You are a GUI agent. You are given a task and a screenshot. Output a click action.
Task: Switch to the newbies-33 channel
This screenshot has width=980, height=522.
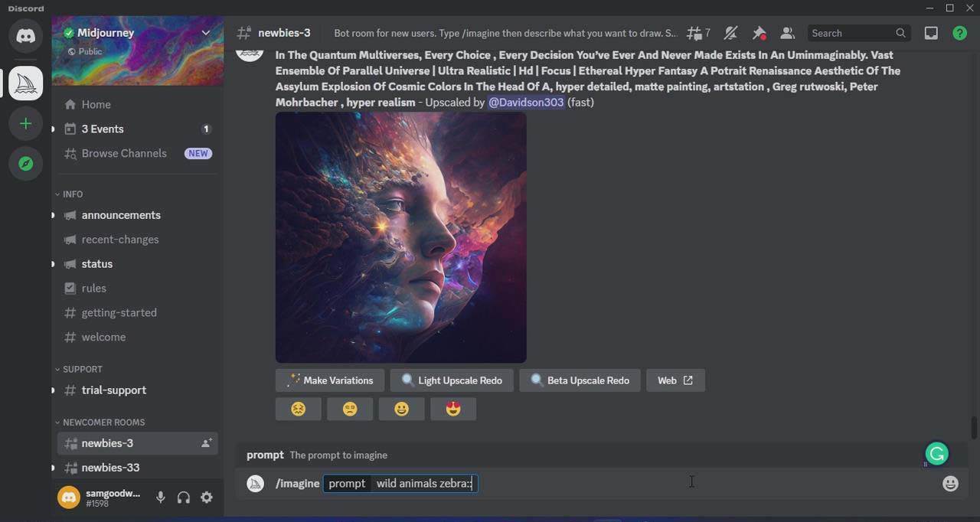click(x=109, y=467)
